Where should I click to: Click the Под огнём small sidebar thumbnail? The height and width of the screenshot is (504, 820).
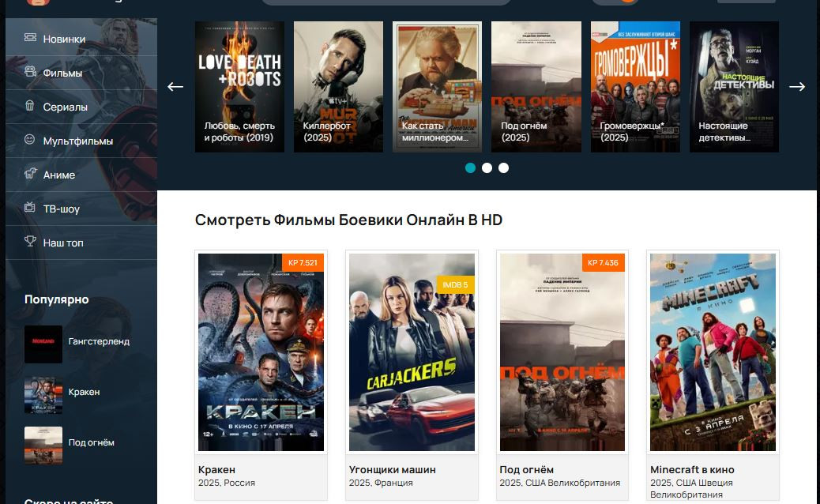click(43, 446)
